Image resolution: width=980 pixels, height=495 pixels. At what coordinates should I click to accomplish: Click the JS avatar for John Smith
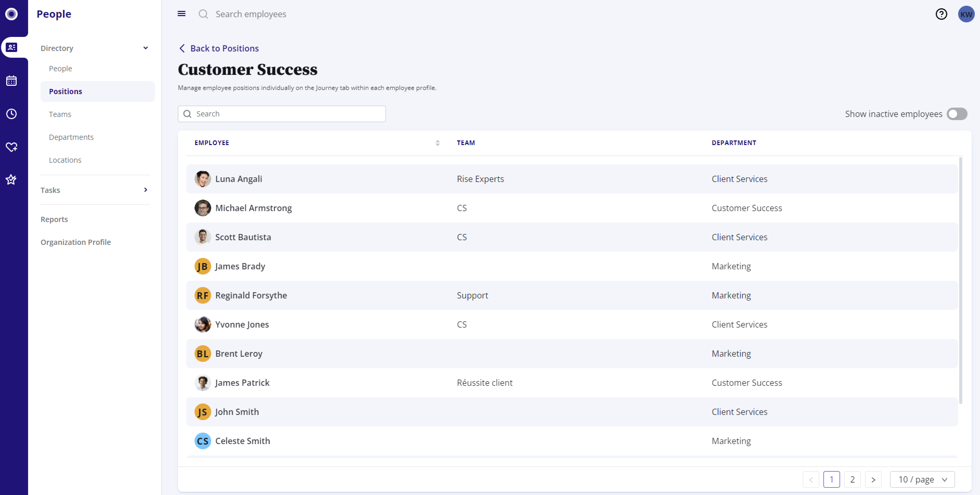[202, 412]
